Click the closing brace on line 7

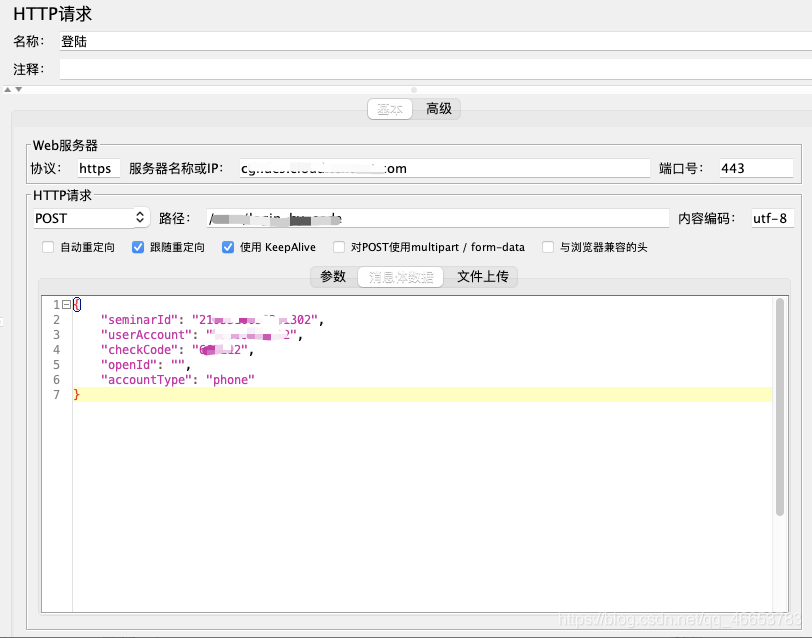(x=77, y=395)
